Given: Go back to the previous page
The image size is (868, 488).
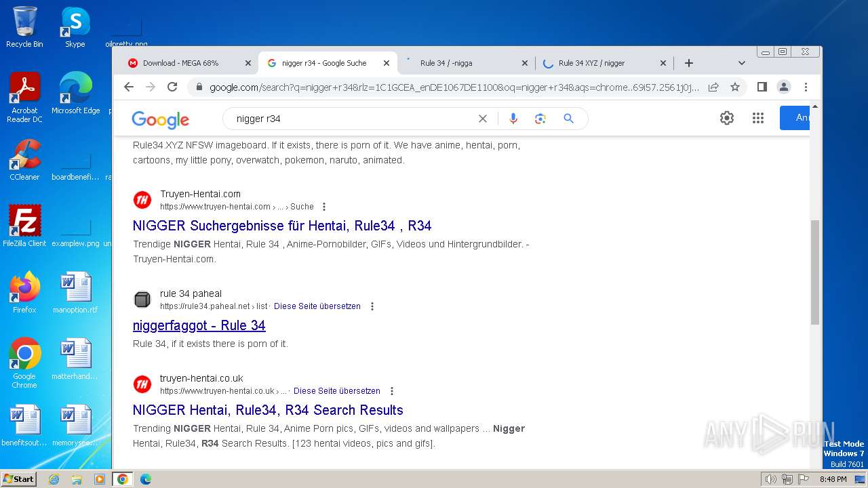Looking at the screenshot, I should pyautogui.click(x=129, y=87).
